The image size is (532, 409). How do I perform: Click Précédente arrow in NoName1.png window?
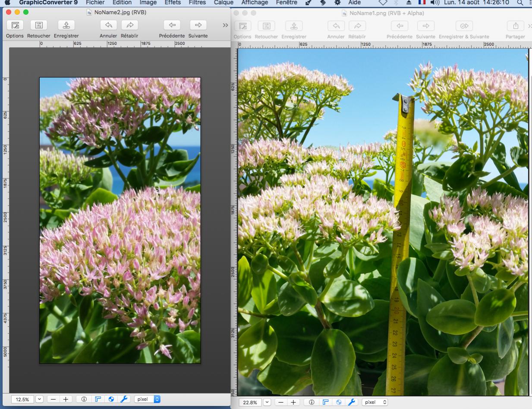tap(400, 26)
